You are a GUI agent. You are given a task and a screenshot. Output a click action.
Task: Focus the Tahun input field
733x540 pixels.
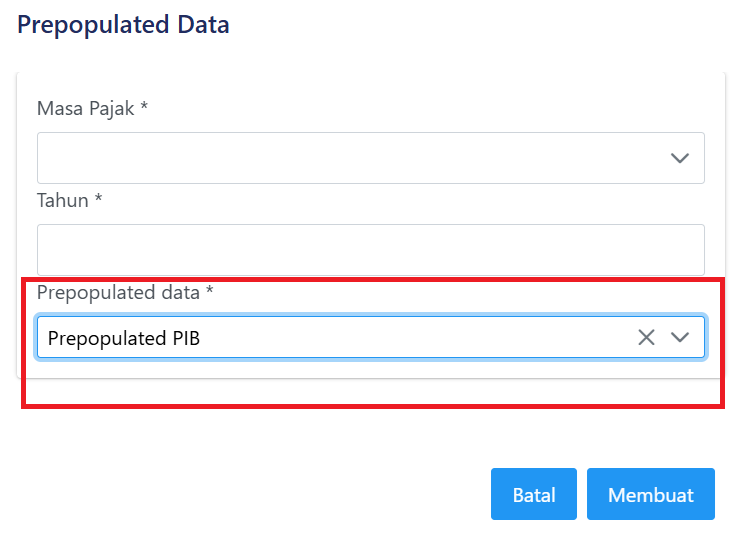(370, 250)
